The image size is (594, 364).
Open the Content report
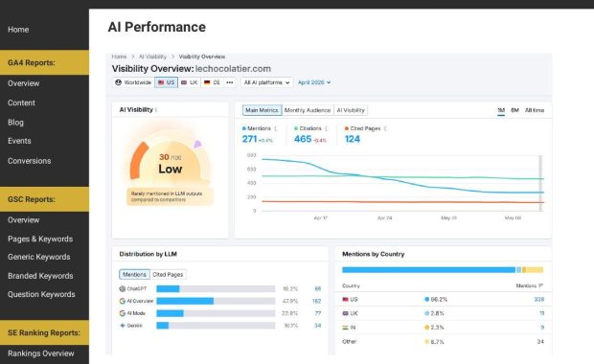[x=21, y=102]
